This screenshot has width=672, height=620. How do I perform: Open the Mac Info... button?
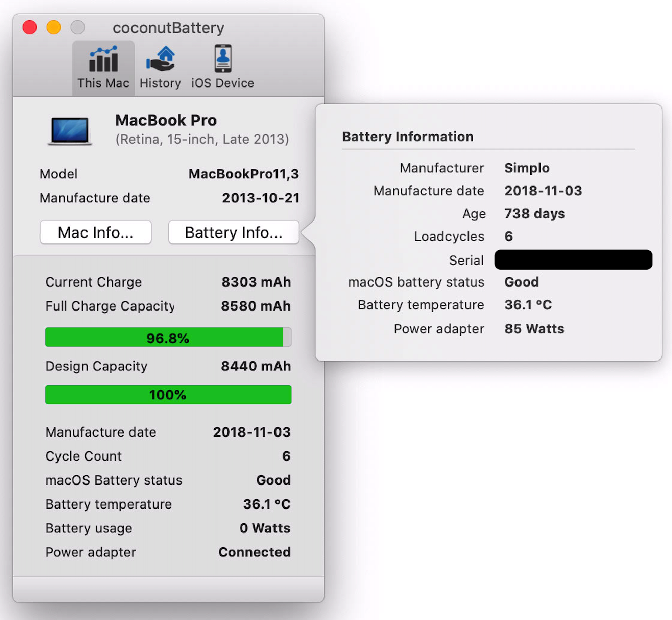[x=96, y=232]
